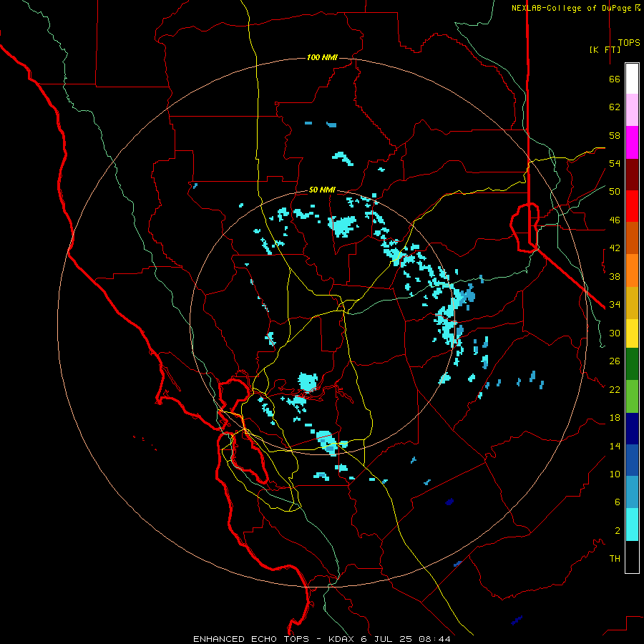644x644 pixels.
Task: Click the legend value 46
Action: pyautogui.click(x=615, y=220)
